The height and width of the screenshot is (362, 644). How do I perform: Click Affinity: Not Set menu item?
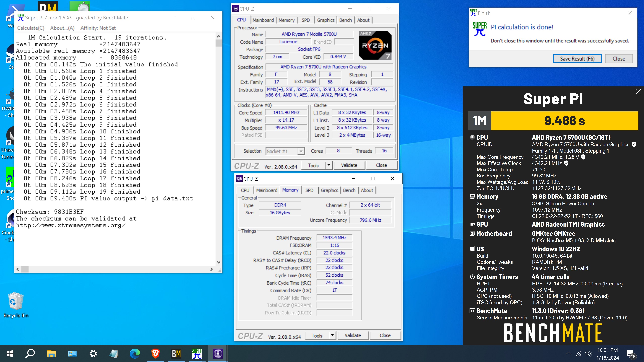coord(98,28)
